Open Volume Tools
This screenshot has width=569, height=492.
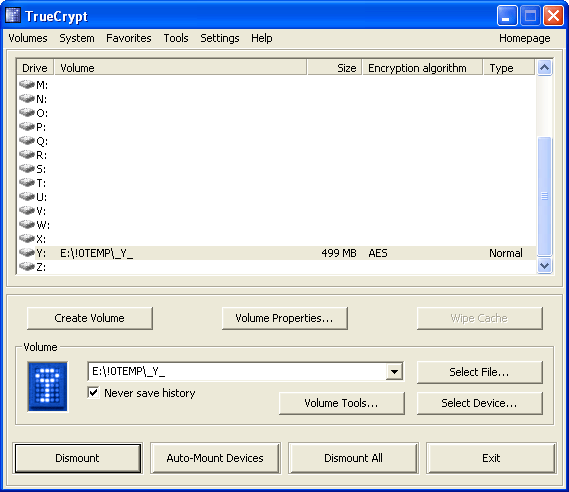coord(341,403)
